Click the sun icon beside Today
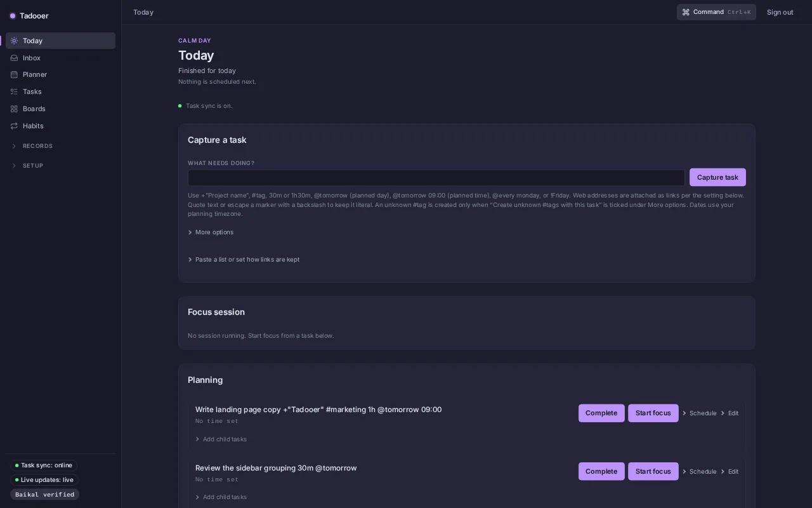 point(14,41)
